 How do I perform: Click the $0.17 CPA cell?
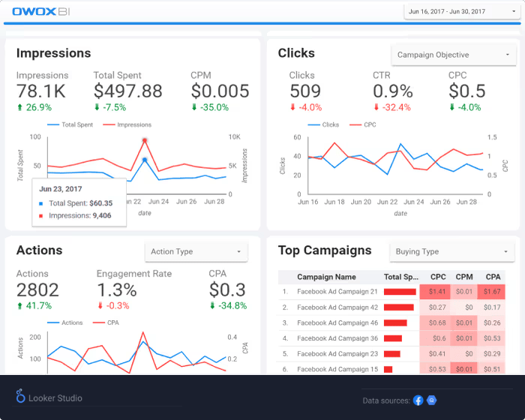pyautogui.click(x=491, y=307)
